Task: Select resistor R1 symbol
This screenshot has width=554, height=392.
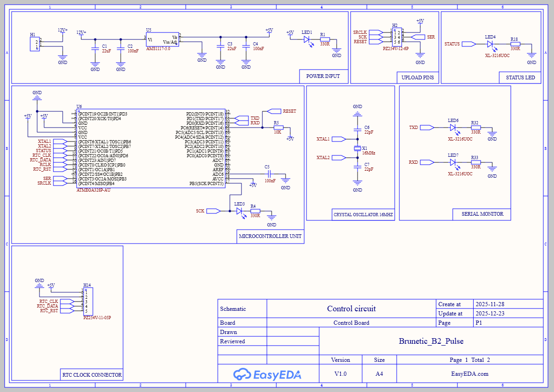Action: [325, 39]
